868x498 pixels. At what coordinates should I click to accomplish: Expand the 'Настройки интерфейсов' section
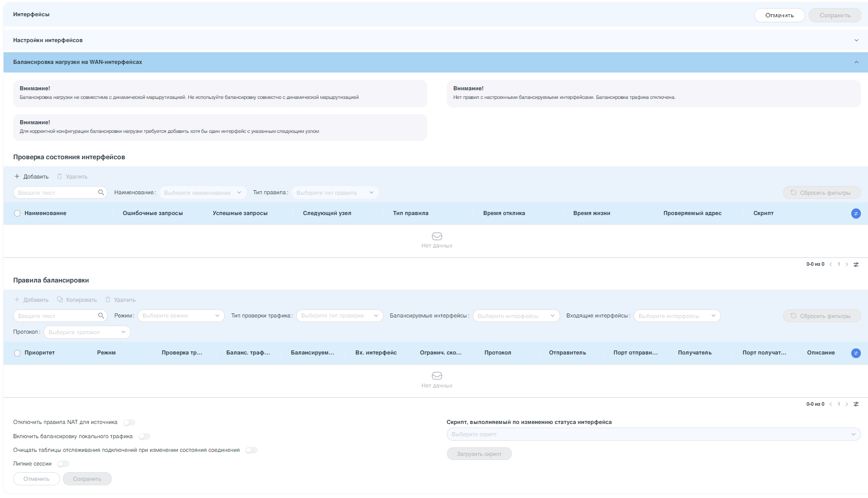point(856,41)
